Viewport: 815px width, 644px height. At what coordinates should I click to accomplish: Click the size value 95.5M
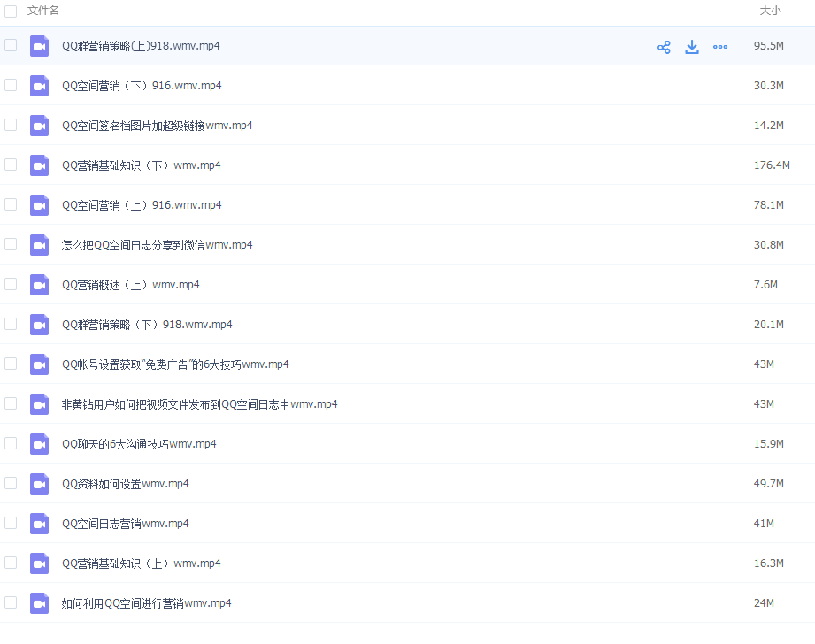769,46
